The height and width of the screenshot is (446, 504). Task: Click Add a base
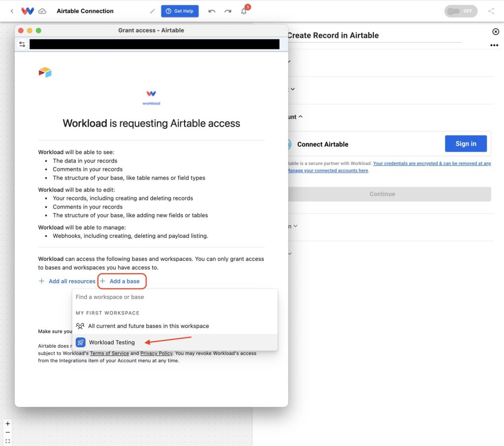[x=122, y=281]
